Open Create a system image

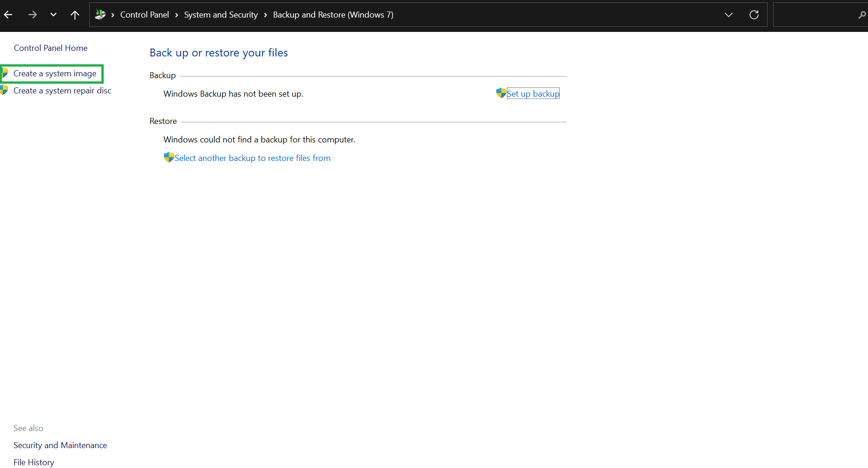pos(55,74)
